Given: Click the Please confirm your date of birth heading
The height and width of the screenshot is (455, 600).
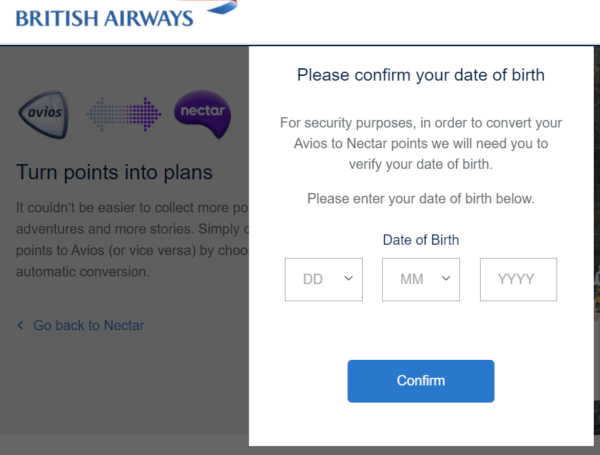Looking at the screenshot, I should tap(420, 75).
